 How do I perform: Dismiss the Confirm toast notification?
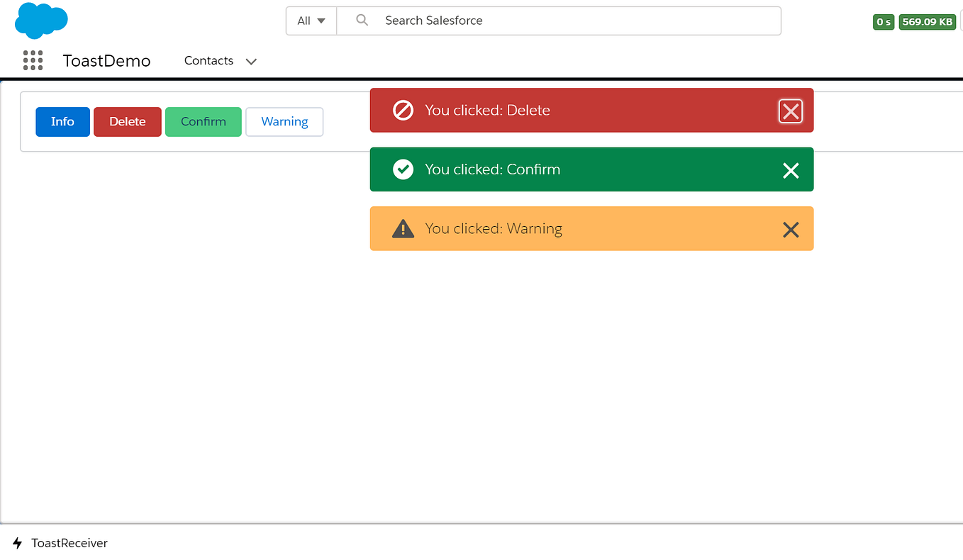(x=791, y=170)
